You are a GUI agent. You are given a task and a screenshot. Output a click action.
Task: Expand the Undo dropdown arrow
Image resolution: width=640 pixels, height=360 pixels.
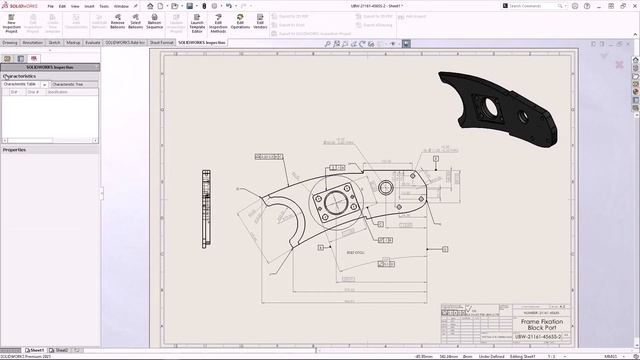[236, 6]
